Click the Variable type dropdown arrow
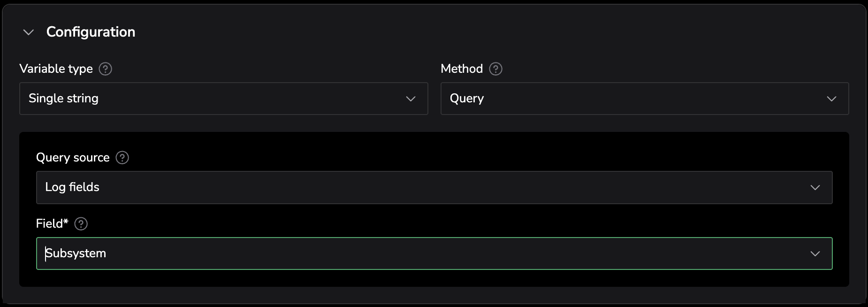 [411, 99]
